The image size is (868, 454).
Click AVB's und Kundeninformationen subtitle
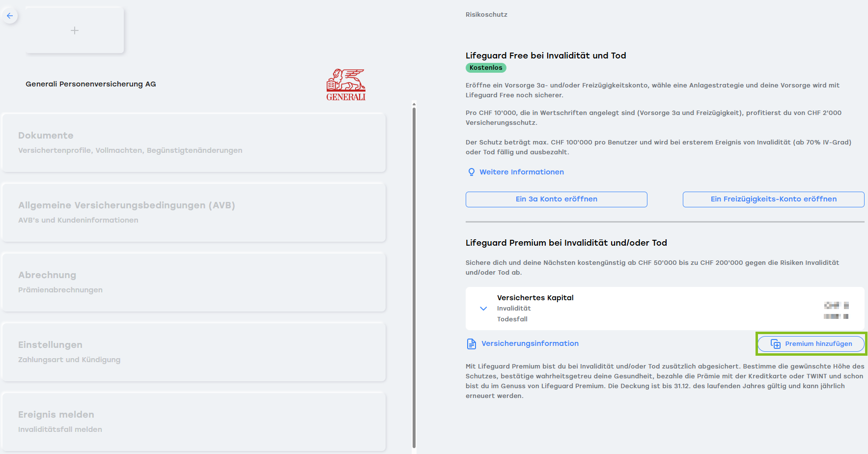click(78, 220)
